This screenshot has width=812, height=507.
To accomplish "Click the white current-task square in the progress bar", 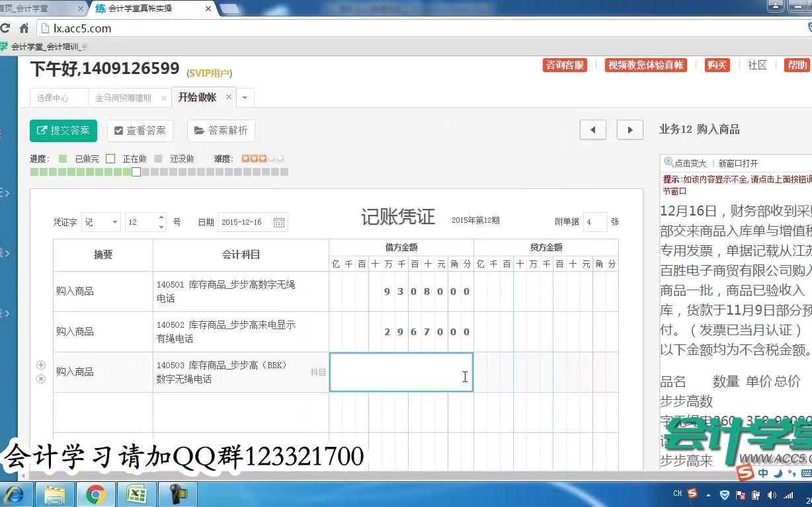I will pos(136,171).
